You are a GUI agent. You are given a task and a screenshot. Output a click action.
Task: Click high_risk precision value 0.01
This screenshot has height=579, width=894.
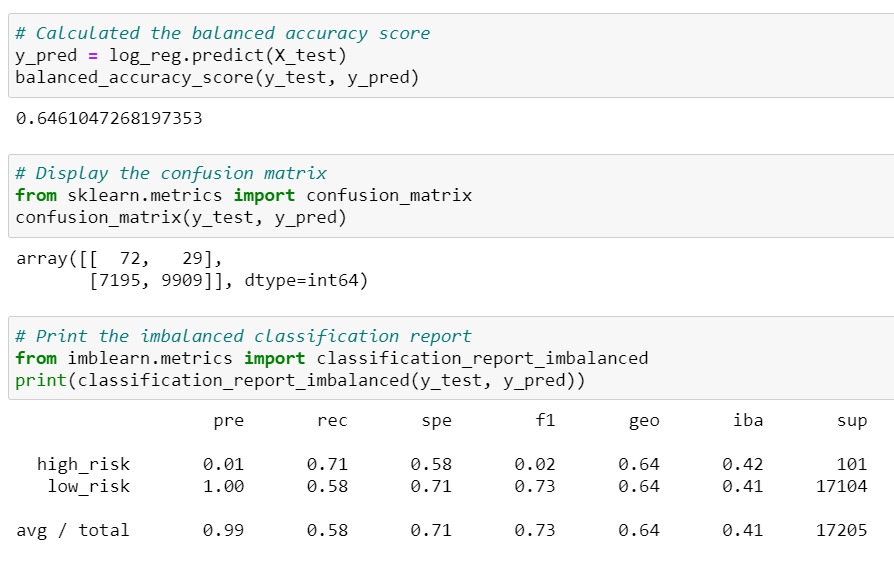[x=224, y=464]
